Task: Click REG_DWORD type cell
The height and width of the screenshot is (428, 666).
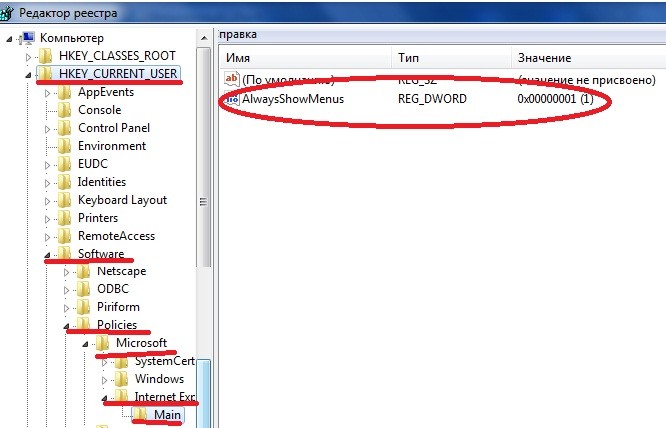Action: [x=432, y=99]
